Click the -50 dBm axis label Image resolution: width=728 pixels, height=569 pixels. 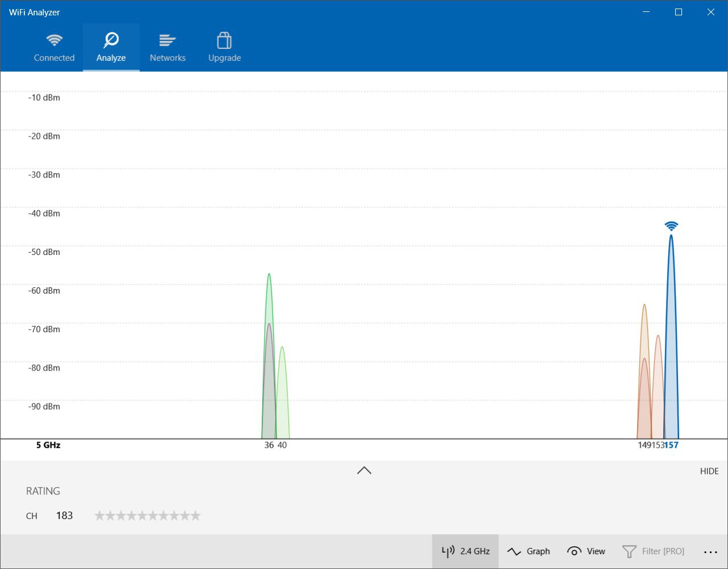[44, 252]
